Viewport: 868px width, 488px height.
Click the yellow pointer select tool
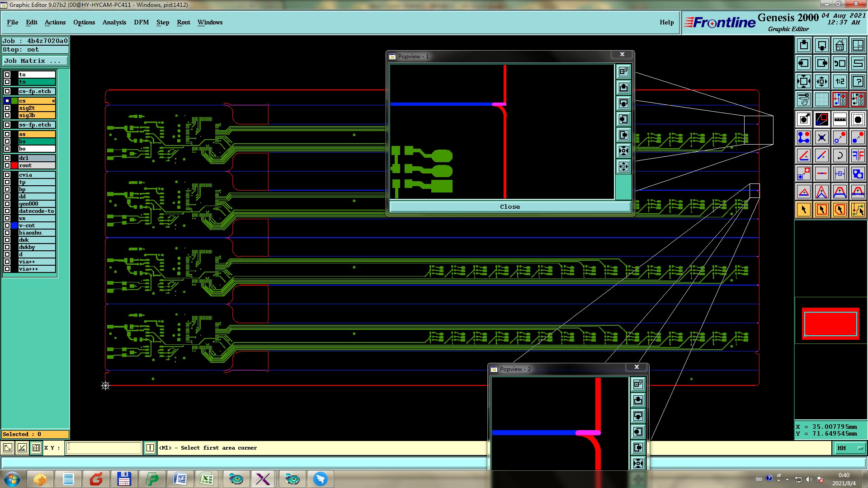pyautogui.click(x=804, y=210)
